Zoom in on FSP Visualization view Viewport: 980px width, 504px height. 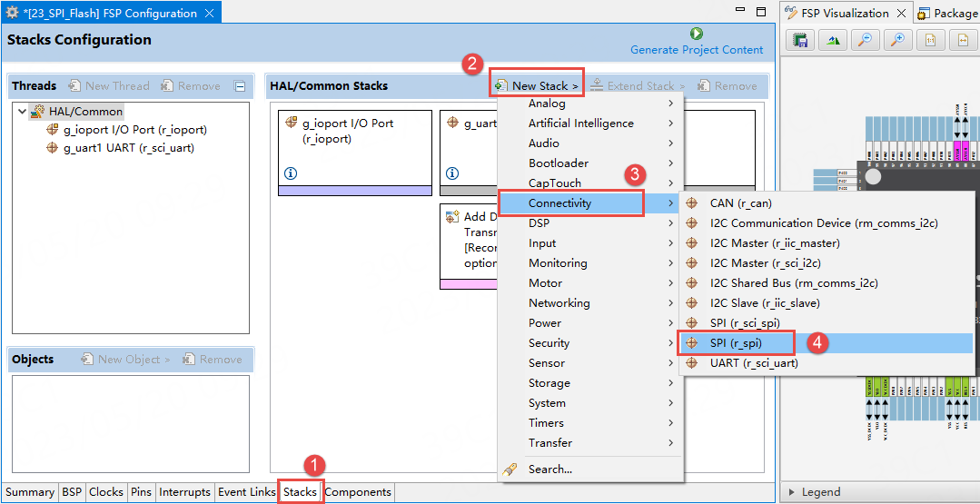(x=898, y=40)
